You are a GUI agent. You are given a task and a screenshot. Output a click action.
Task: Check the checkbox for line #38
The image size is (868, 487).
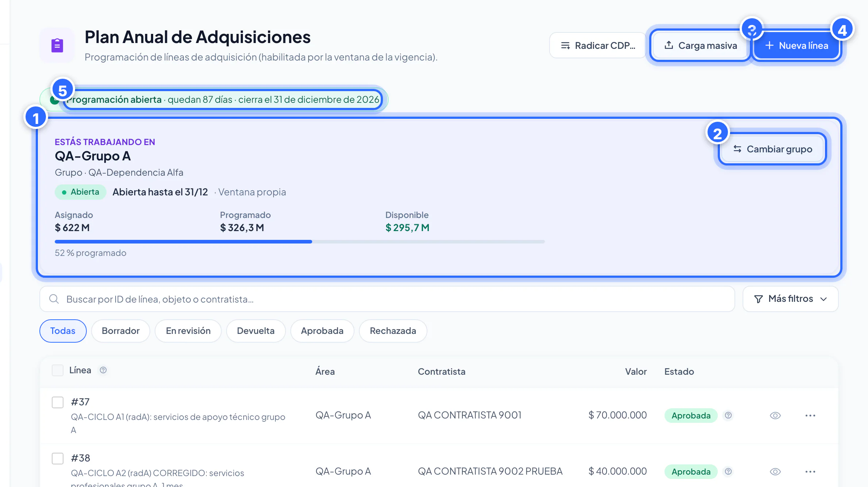[58, 459]
